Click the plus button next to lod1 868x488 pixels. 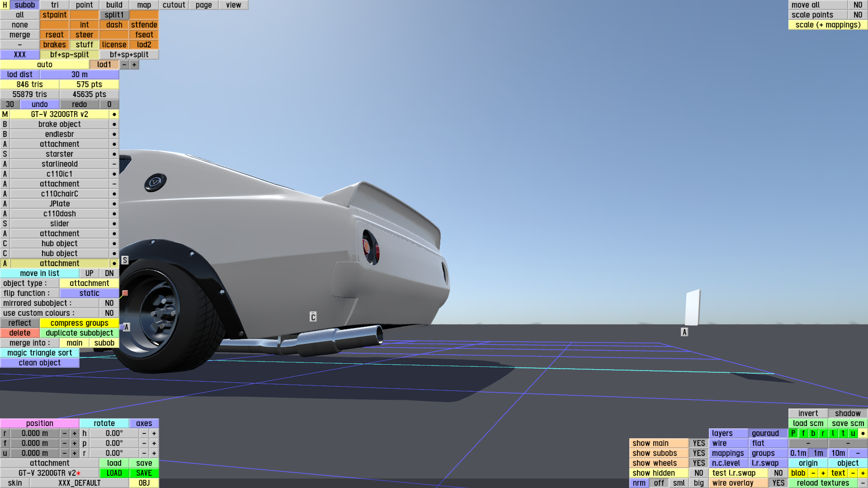(134, 65)
